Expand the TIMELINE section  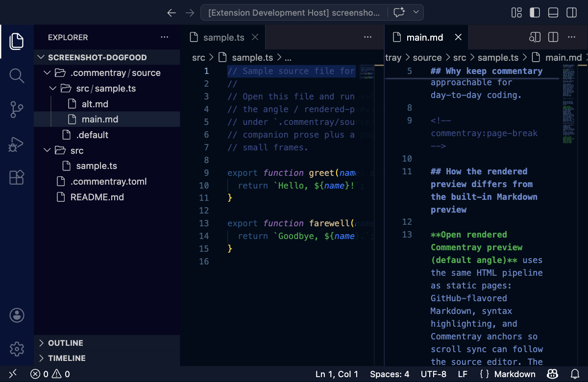pyautogui.click(x=107, y=358)
